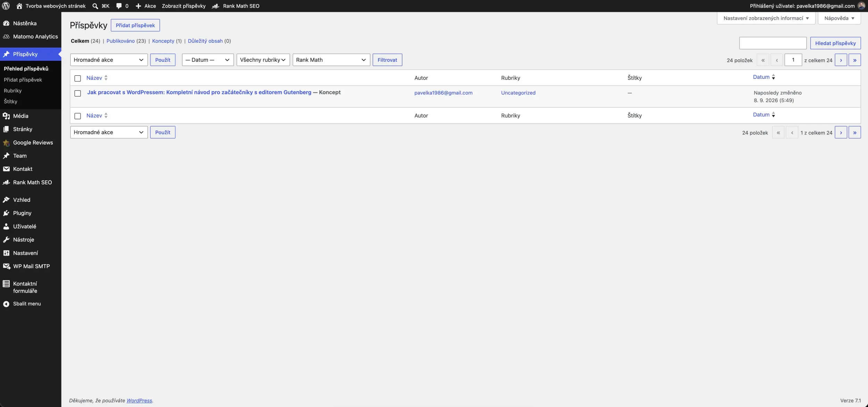
Task: Open Stránky pages icon
Action: (6, 129)
